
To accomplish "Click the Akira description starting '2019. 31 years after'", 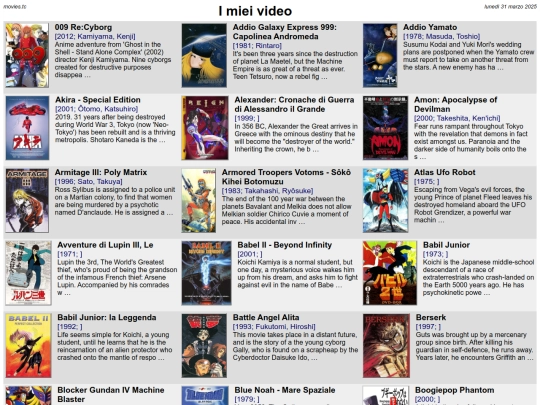I will click(x=115, y=128).
